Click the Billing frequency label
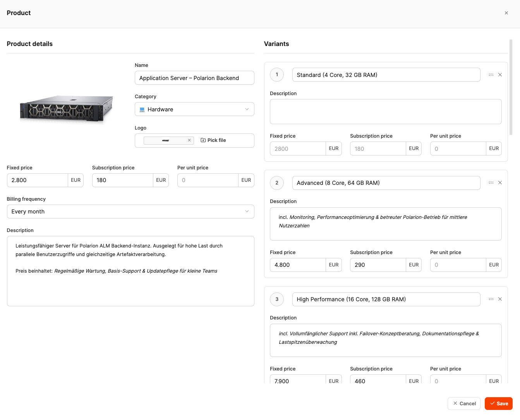520x420 pixels. pos(26,199)
